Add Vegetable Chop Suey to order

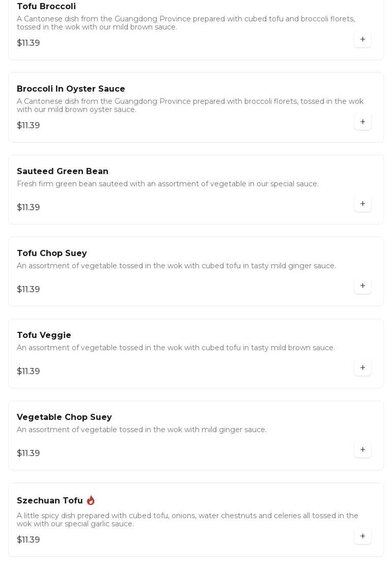tap(362, 449)
